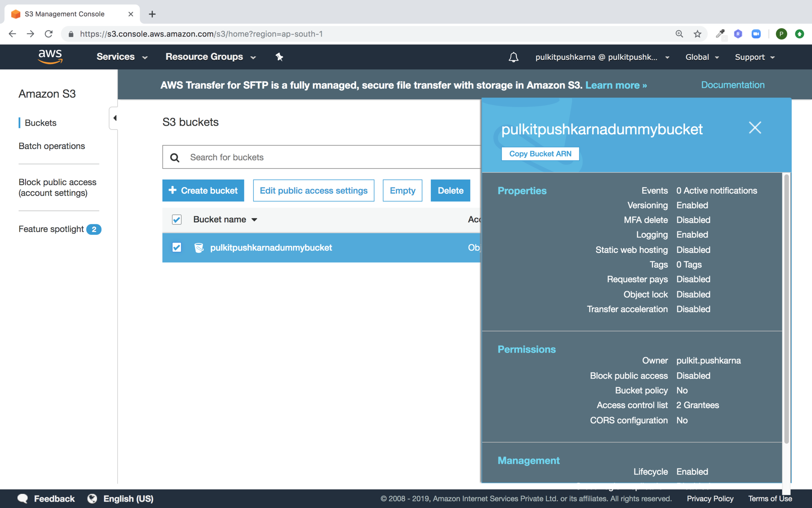
Task: Reload the page with refresh icon
Action: pyautogui.click(x=48, y=34)
